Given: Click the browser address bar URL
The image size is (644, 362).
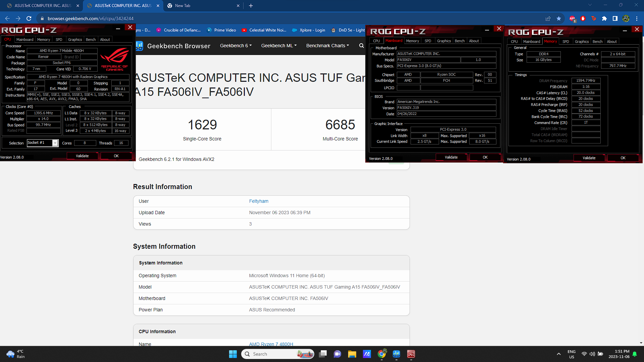Looking at the screenshot, I should [x=91, y=19].
